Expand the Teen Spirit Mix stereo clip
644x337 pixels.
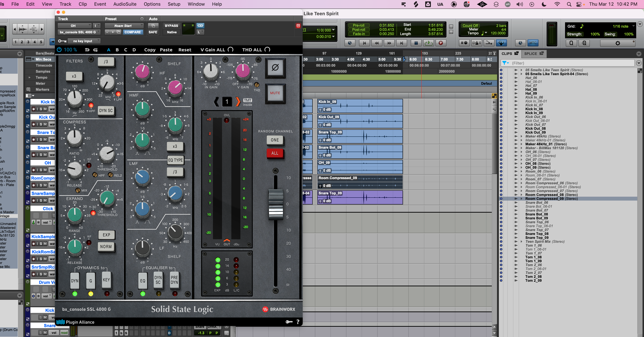click(x=521, y=242)
